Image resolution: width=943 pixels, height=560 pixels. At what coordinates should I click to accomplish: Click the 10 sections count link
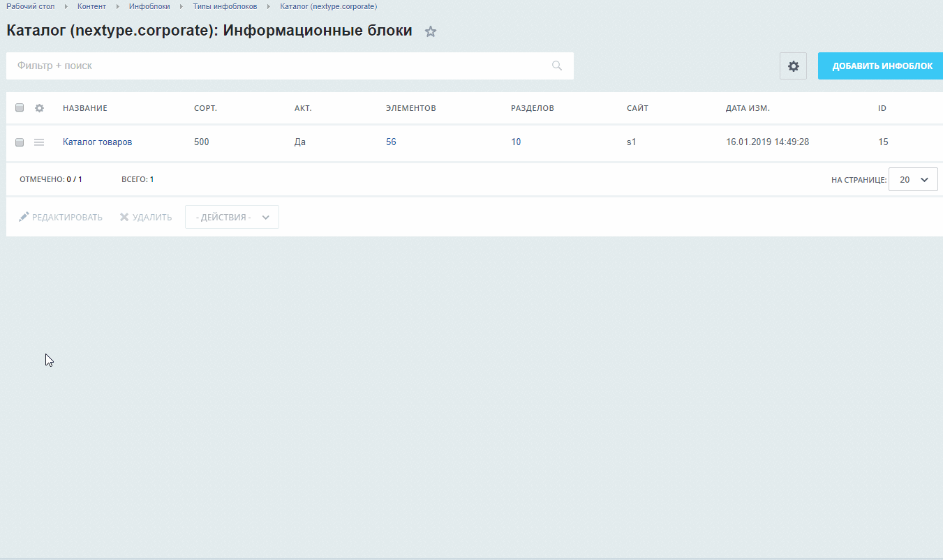pyautogui.click(x=516, y=142)
